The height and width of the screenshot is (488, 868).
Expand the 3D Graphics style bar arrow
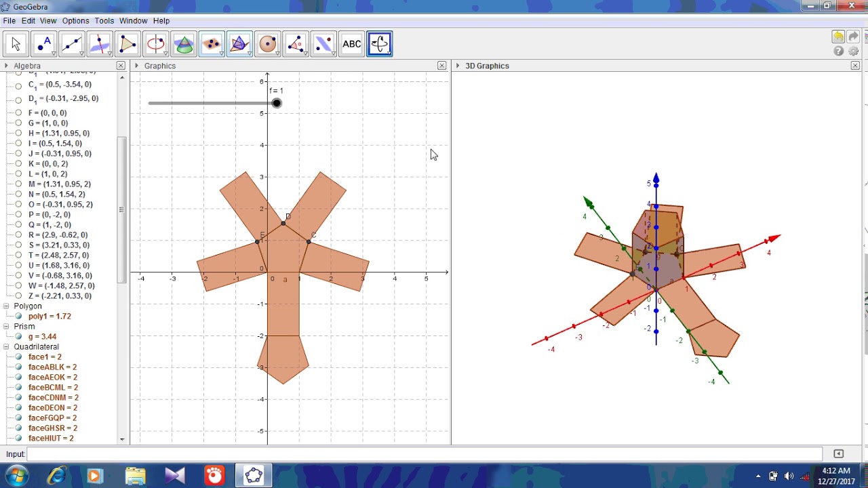(458, 66)
